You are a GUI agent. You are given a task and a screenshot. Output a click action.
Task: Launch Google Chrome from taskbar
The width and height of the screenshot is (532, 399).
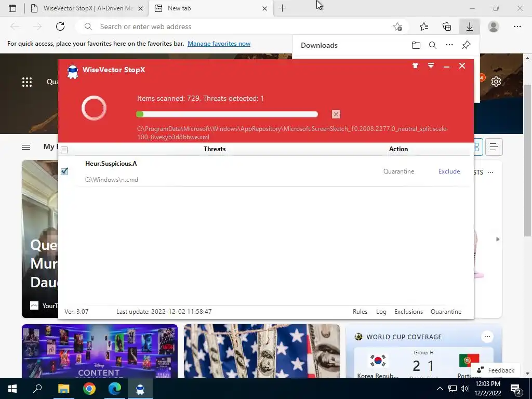(x=89, y=389)
